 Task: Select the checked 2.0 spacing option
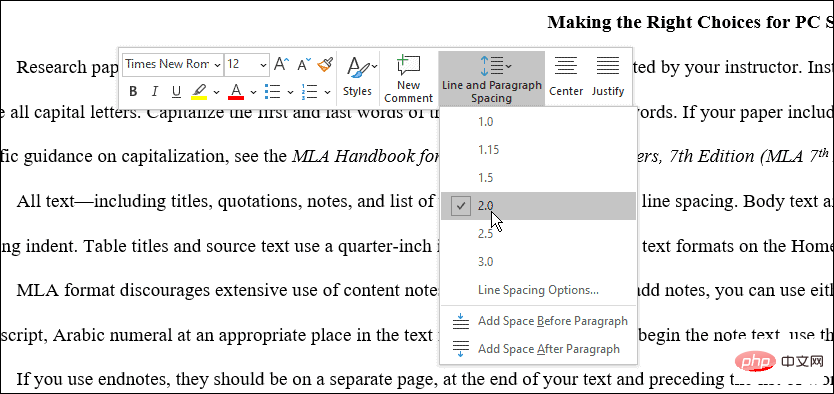pos(538,206)
